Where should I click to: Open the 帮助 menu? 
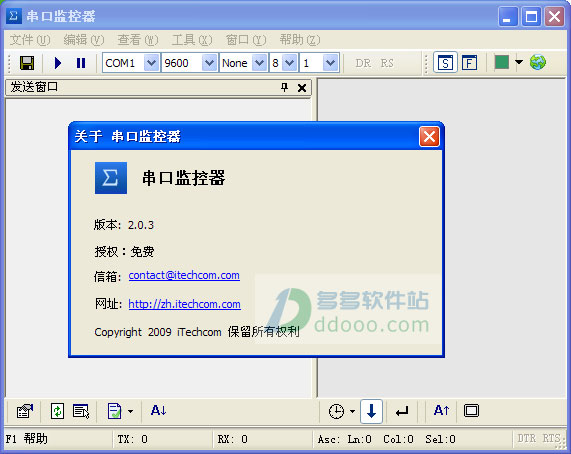[300, 39]
